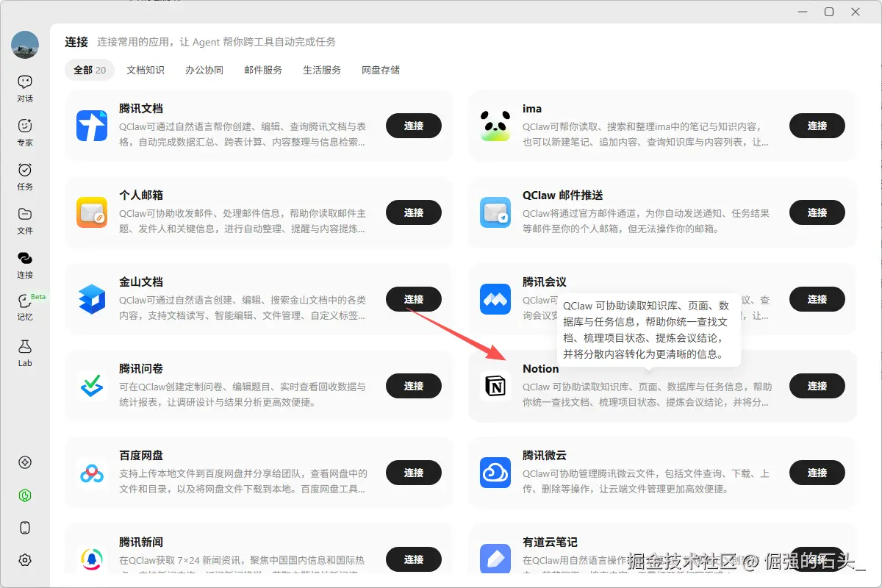The image size is (882, 588).
Task: Click the 腾讯微云 cloud icon
Action: (x=495, y=473)
